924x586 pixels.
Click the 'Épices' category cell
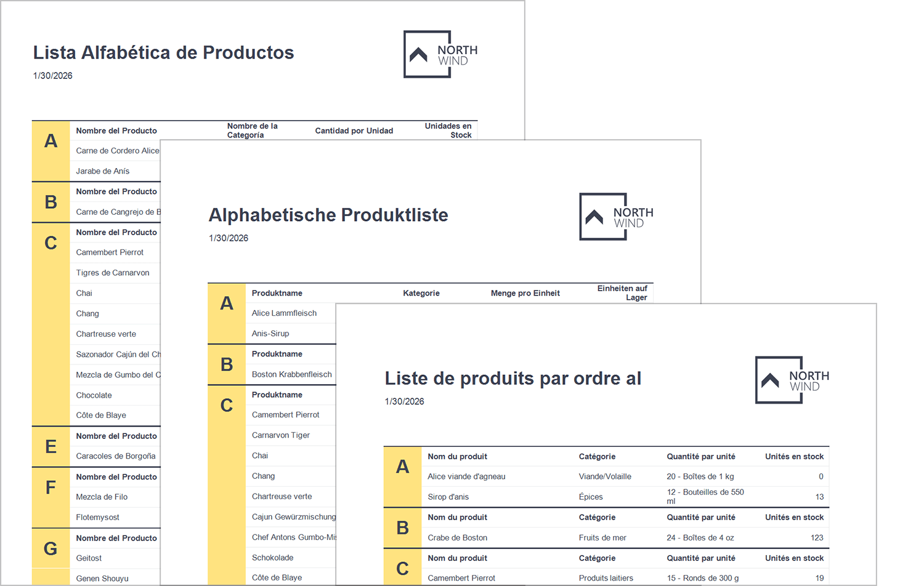[591, 497]
